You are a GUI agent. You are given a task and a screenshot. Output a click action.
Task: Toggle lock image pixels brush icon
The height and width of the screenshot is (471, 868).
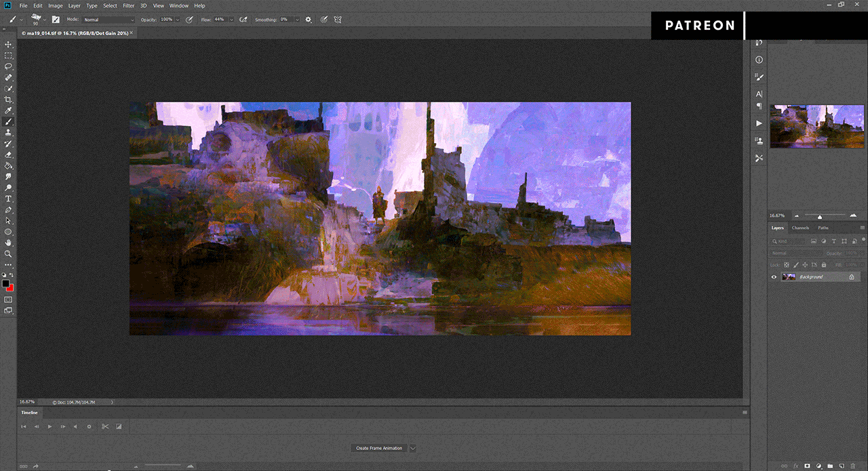[x=795, y=264]
